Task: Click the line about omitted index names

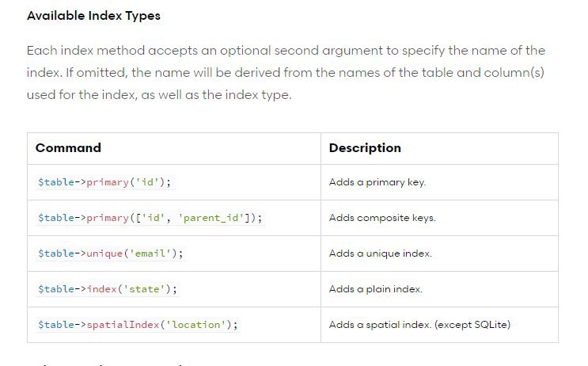Action: click(286, 72)
